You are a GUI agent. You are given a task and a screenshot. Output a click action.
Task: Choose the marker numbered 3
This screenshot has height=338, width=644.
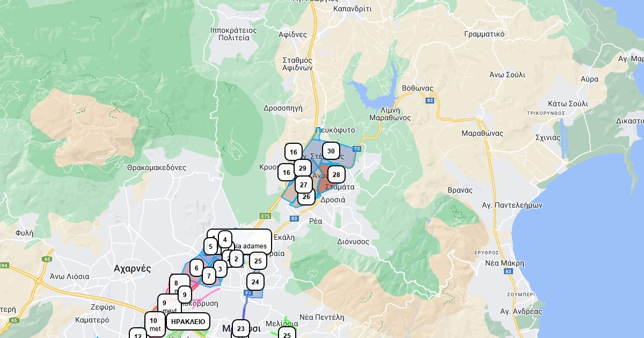click(220, 269)
